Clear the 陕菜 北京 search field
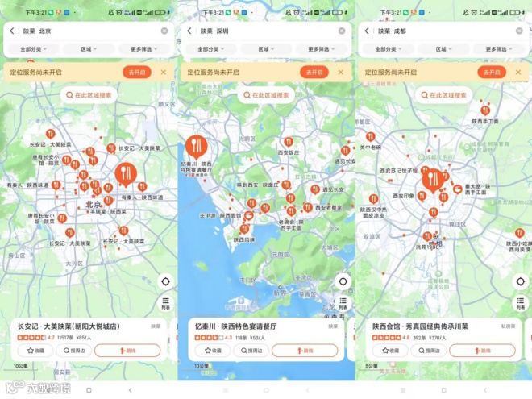The height and width of the screenshot is (399, 532). [x=164, y=31]
